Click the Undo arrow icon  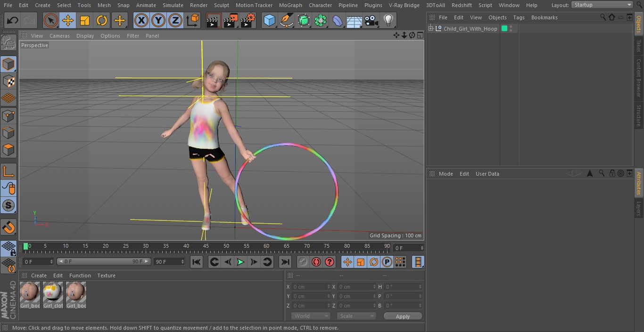(x=13, y=21)
